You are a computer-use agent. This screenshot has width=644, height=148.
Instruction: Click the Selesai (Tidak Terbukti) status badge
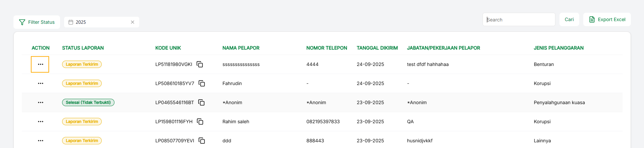88,102
